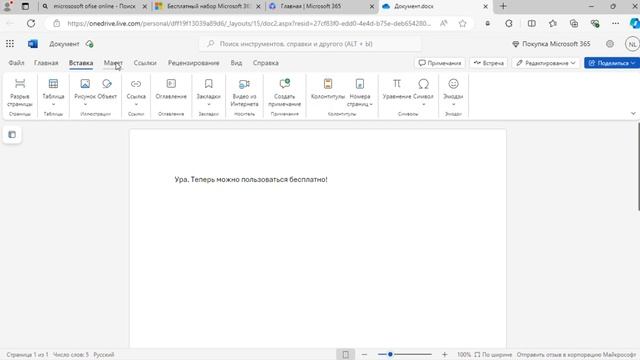This screenshot has height=360, width=640.
Task: Click the search tools input field
Action: [x=310, y=44]
